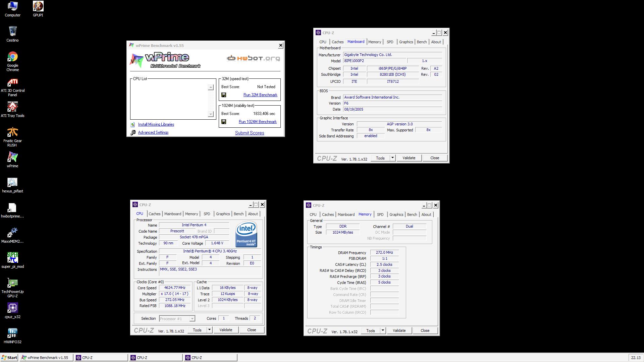644x362 pixels.
Task: Open ATI 3D Control Panel icon
Action: [12, 87]
